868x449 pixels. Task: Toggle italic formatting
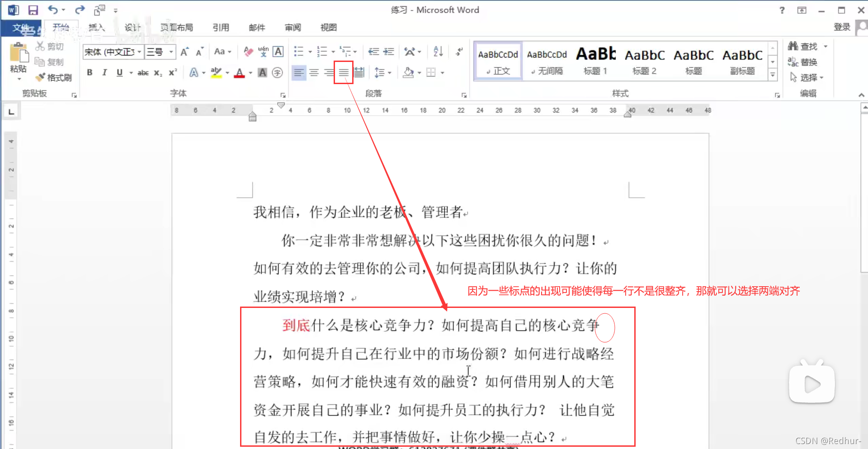[x=104, y=72]
